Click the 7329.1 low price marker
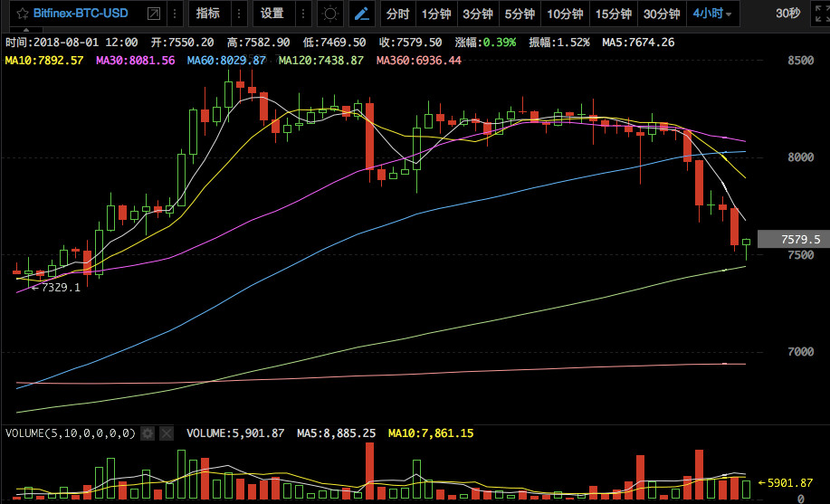The width and height of the screenshot is (830, 504). coord(56,288)
